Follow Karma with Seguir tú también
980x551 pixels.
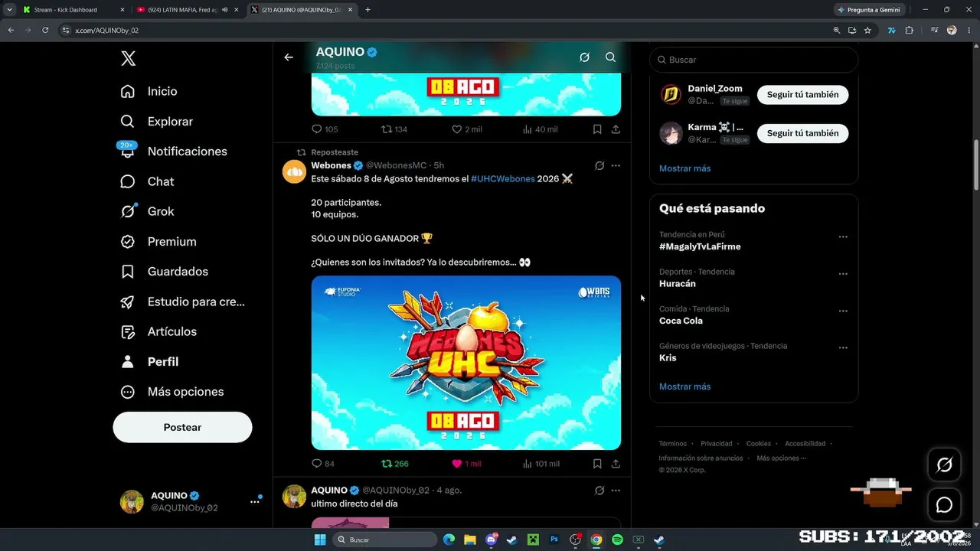pos(802,133)
